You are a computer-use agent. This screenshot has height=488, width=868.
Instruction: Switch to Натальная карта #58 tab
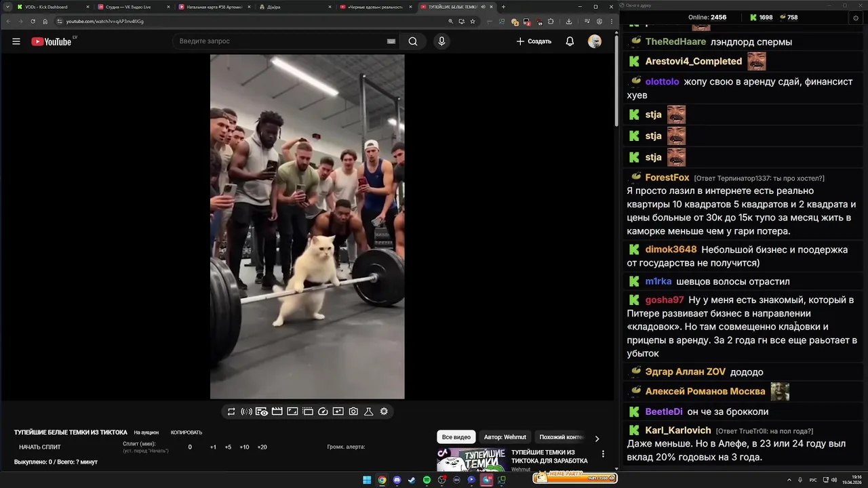214,7
